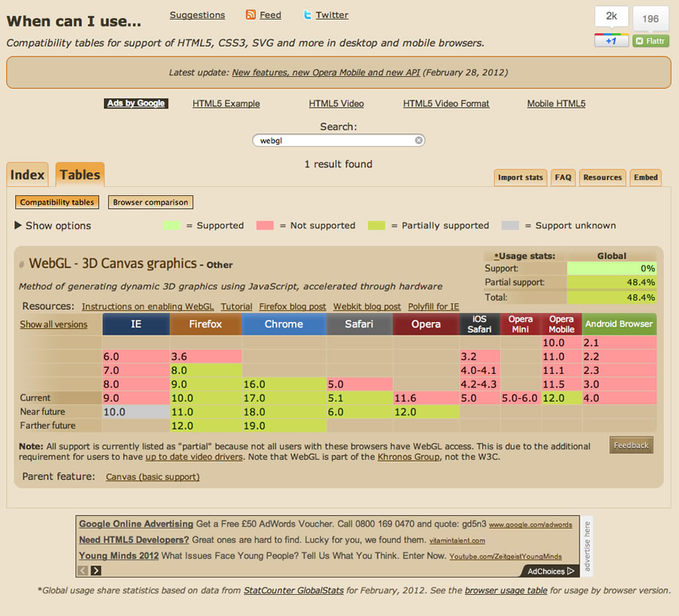Click the blue Twitter bird icon
Image resolution: width=679 pixels, height=616 pixels.
[308, 15]
